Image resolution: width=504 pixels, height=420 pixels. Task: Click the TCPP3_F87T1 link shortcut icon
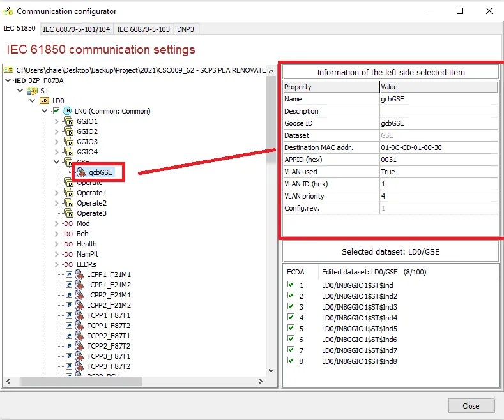coord(69,356)
